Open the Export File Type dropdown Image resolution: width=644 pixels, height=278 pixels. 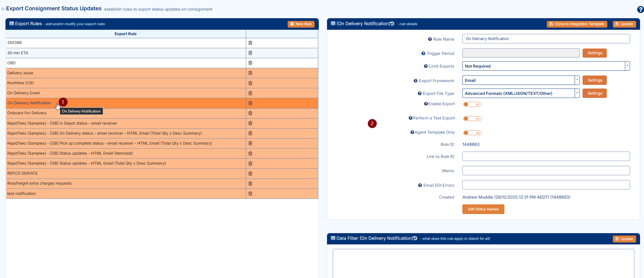pyautogui.click(x=577, y=93)
